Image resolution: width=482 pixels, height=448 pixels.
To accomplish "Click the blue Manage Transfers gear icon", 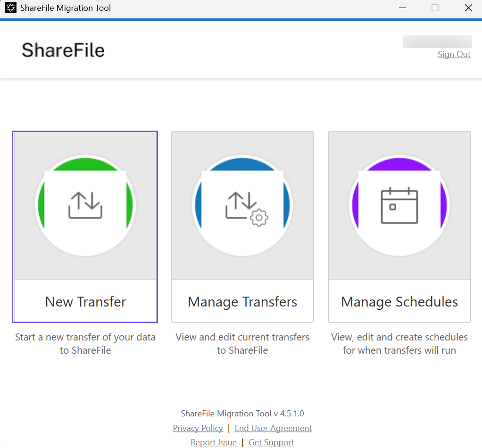I will [x=242, y=206].
